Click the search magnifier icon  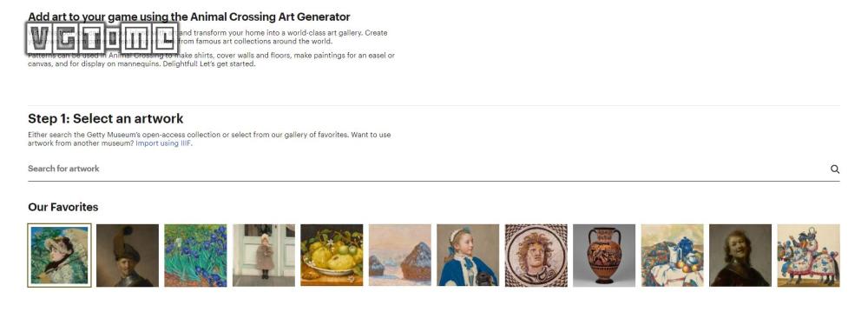[x=835, y=169]
